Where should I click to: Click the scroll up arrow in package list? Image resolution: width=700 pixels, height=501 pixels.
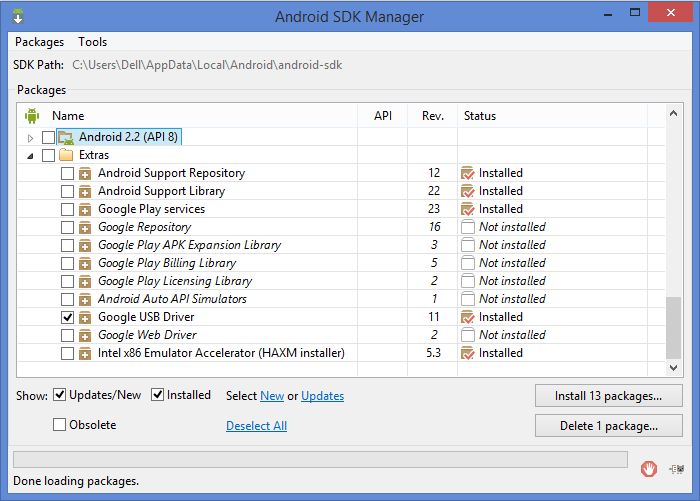pyautogui.click(x=673, y=113)
